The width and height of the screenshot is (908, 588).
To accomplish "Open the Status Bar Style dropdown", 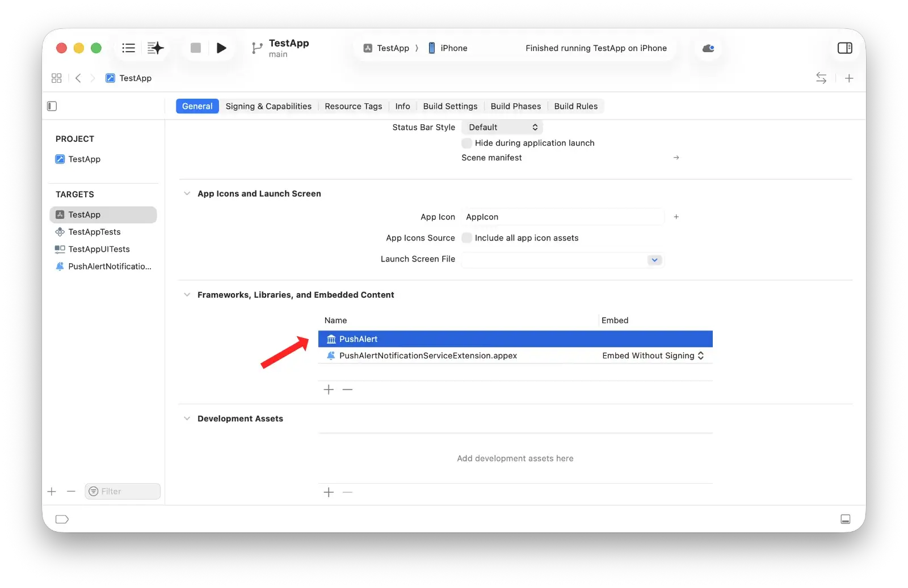I will click(502, 128).
